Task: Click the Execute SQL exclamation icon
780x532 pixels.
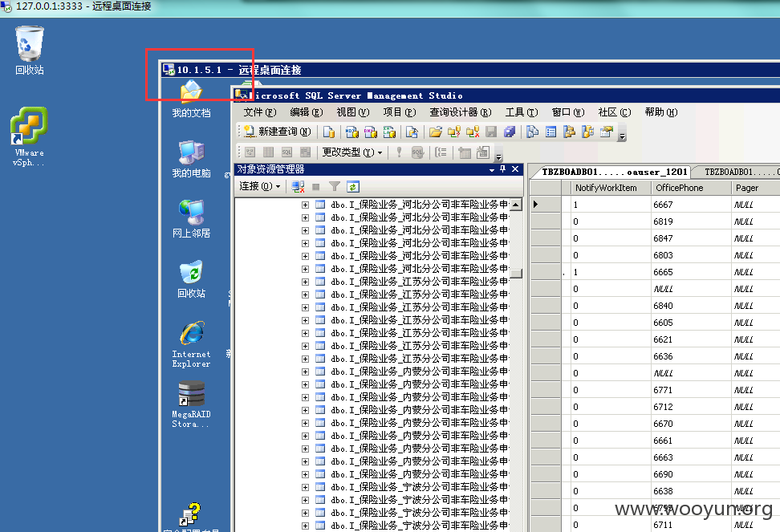Action: click(x=399, y=152)
